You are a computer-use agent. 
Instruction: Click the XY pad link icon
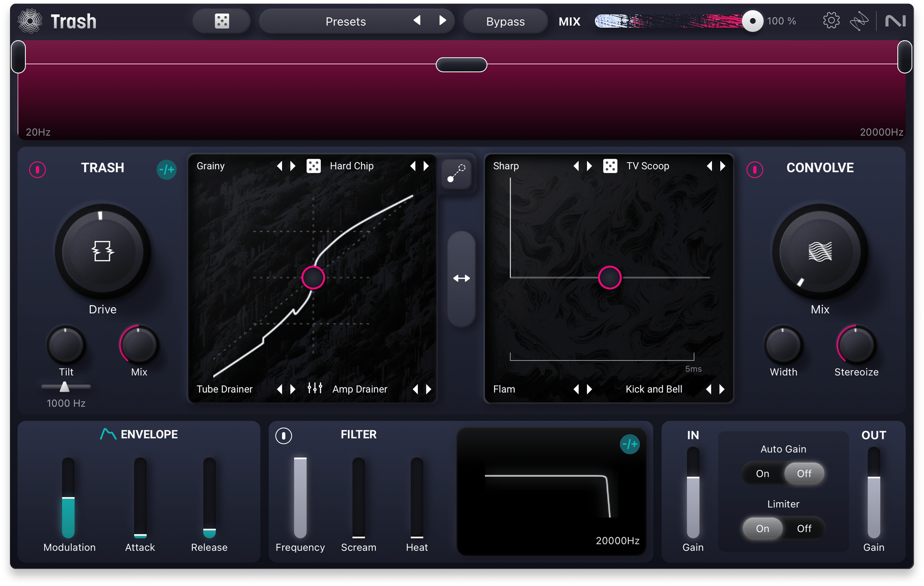click(x=456, y=174)
